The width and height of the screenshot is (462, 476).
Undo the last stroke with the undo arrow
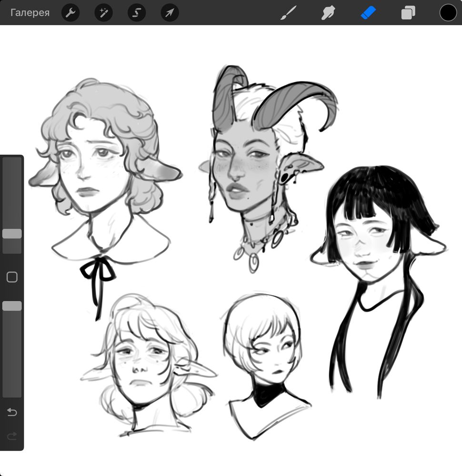pos(12,412)
